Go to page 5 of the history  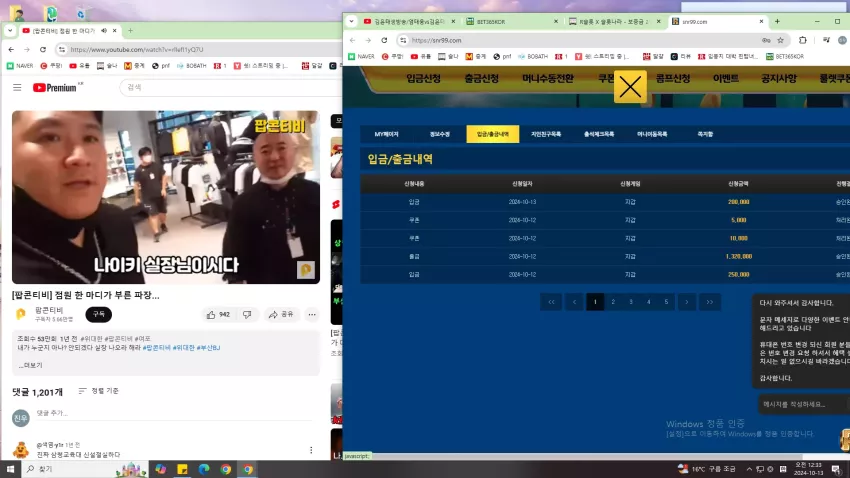pyautogui.click(x=666, y=302)
